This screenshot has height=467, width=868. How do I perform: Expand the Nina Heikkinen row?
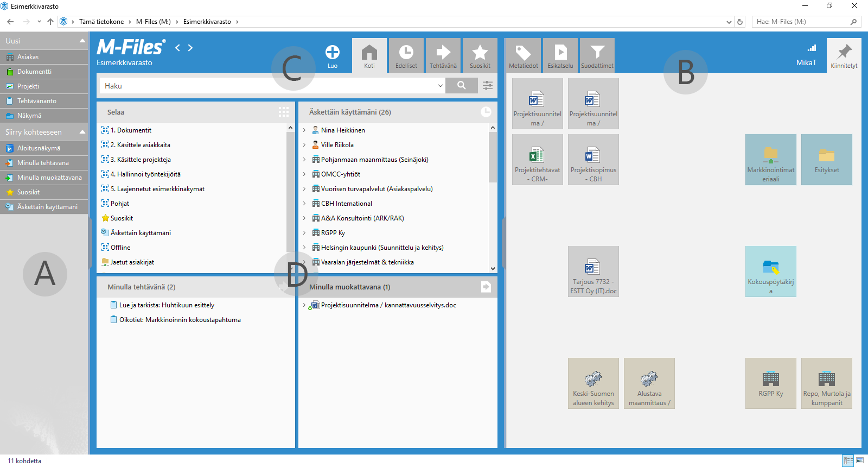[x=304, y=130]
